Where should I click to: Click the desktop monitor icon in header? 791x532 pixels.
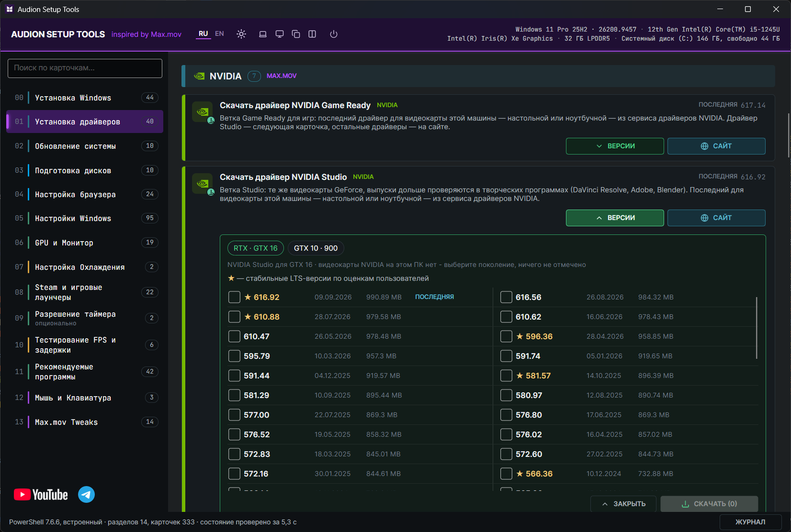(x=279, y=34)
